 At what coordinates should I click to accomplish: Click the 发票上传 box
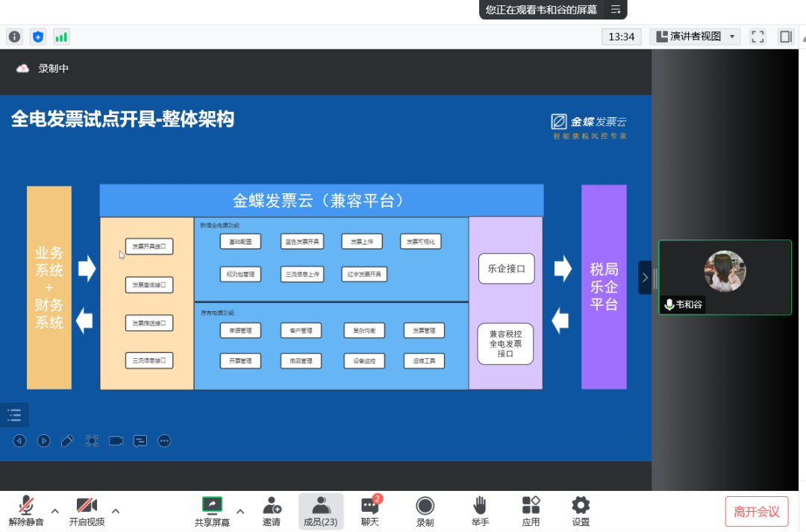(x=362, y=242)
